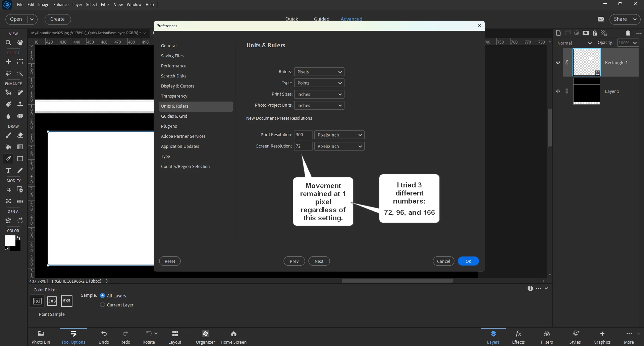Click the lock all pixels icon
Image resolution: width=644 pixels, height=346 pixels.
(595, 33)
